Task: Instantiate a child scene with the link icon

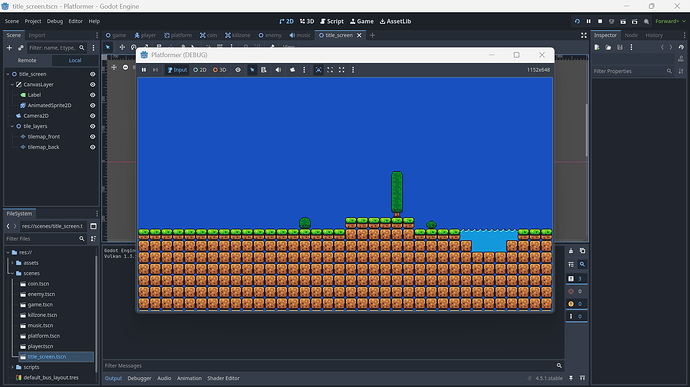Action: 20,48
